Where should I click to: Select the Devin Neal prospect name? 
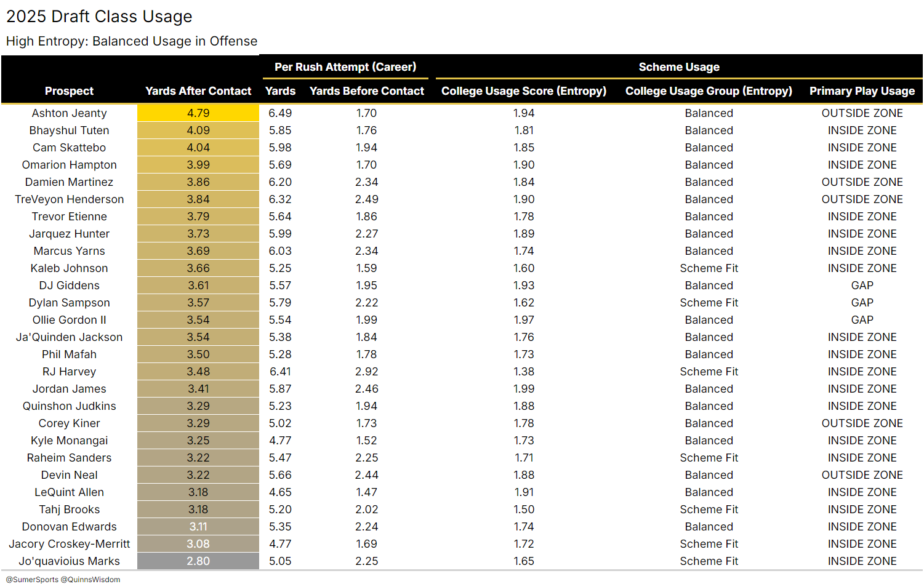click(x=70, y=475)
